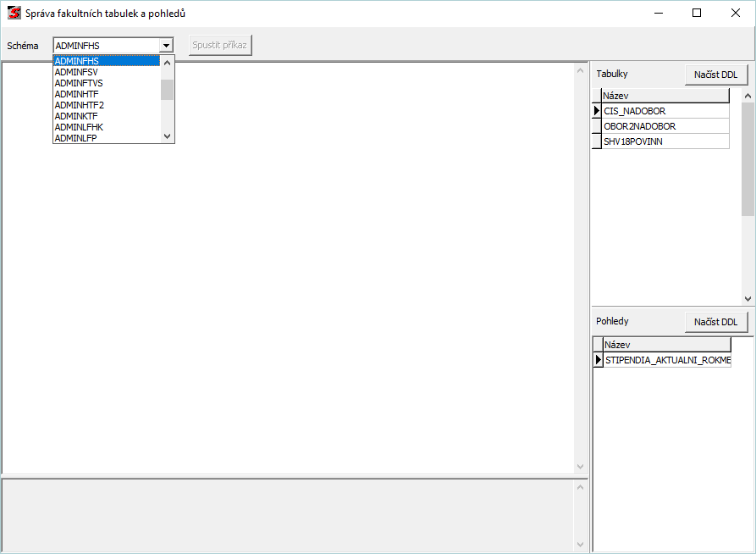Select the CIS_NADOBOR table row
The width and height of the screenshot is (756, 554).
(x=665, y=111)
